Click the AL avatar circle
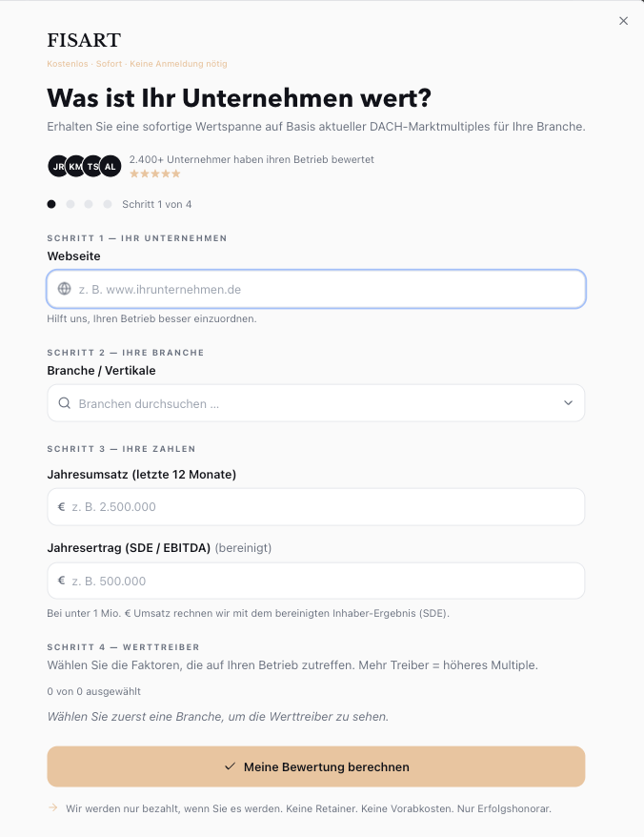This screenshot has height=837, width=644. (110, 166)
